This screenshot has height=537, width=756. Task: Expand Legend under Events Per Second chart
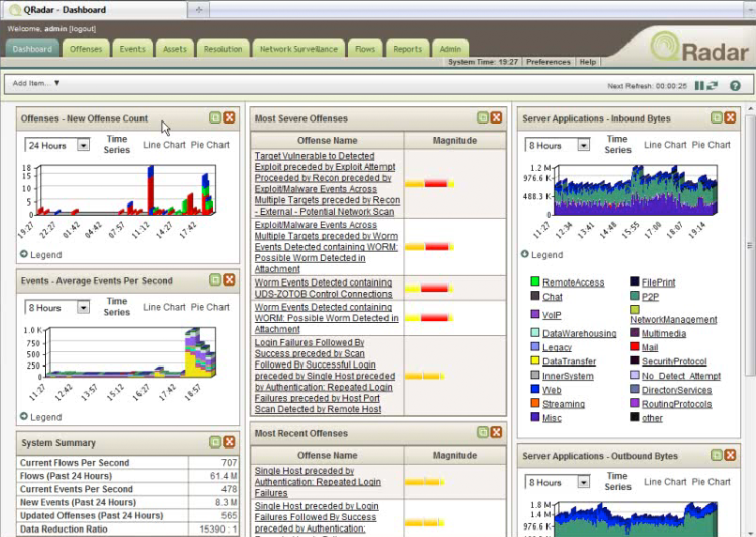click(41, 417)
